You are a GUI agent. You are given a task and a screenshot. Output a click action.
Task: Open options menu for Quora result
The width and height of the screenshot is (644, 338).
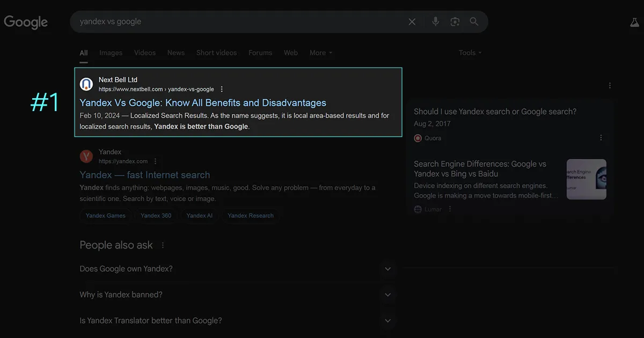point(601,138)
